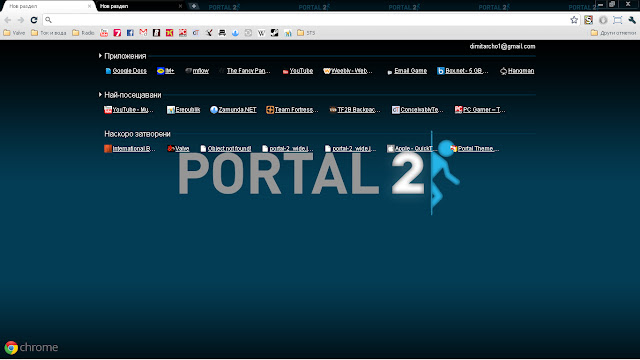Open the Google Docs app

coord(126,71)
